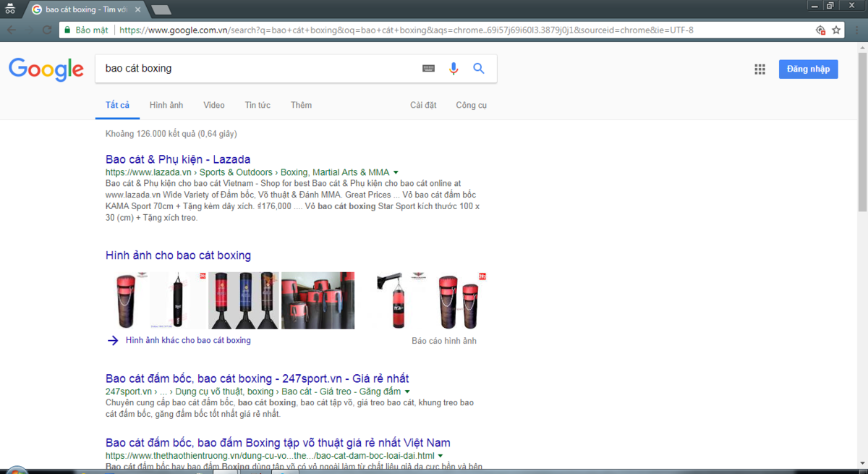The width and height of the screenshot is (868, 474).
Task: Open the Google apps grid
Action: pyautogui.click(x=759, y=69)
